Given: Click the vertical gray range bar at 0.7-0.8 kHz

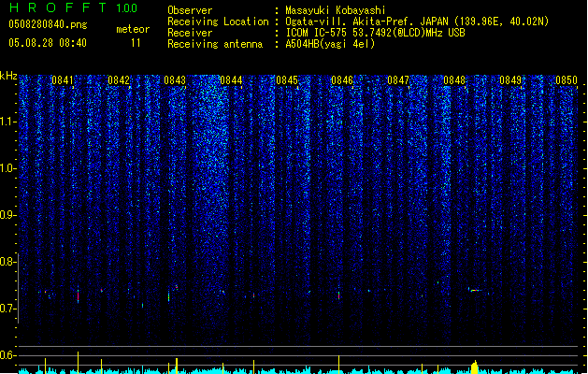Looking at the screenshot, I should pos(19,288).
